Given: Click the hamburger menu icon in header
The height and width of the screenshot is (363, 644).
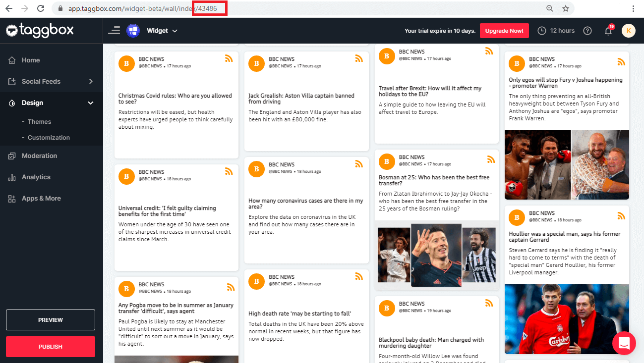Looking at the screenshot, I should [x=114, y=31].
